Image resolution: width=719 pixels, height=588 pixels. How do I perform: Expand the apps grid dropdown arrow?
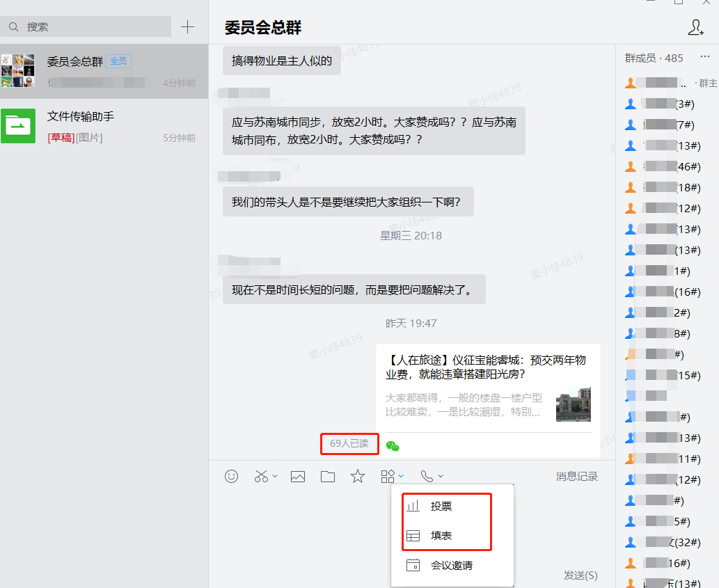pyautogui.click(x=401, y=476)
